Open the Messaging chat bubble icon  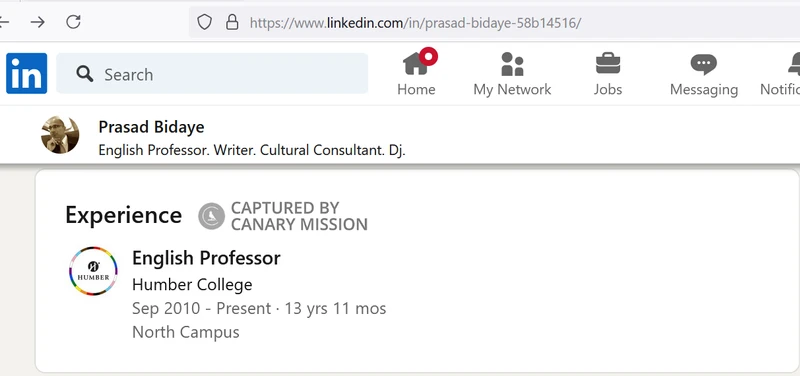[704, 64]
